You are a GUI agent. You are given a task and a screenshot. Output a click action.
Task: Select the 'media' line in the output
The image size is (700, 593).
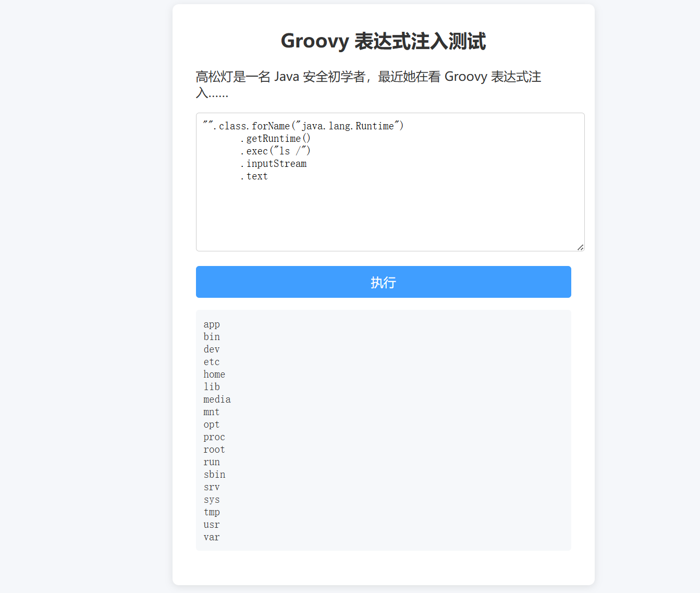[217, 400]
